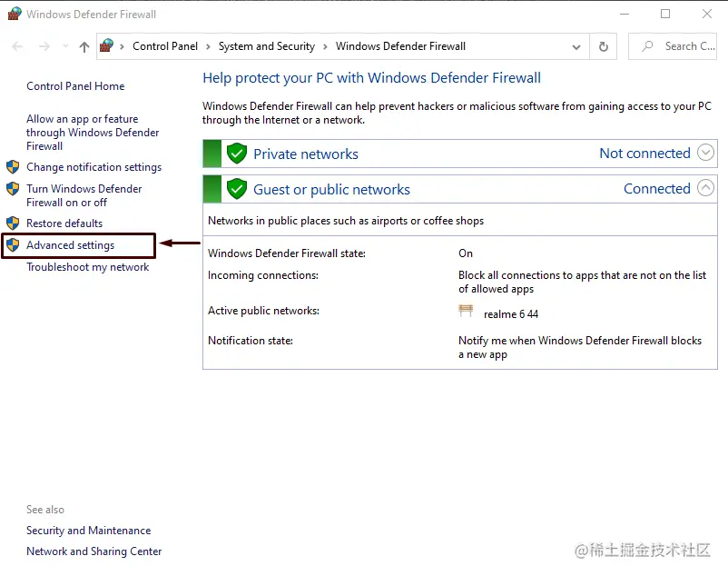Click the firewall icon in the address bar
728x576 pixels.
click(106, 45)
